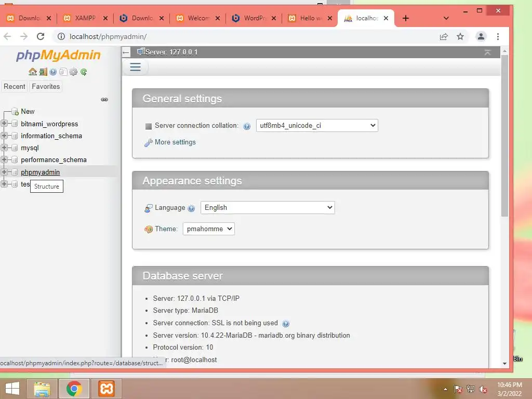Reload navigation panel with green refresh icon
The width and height of the screenshot is (532, 399).
pyautogui.click(x=84, y=72)
